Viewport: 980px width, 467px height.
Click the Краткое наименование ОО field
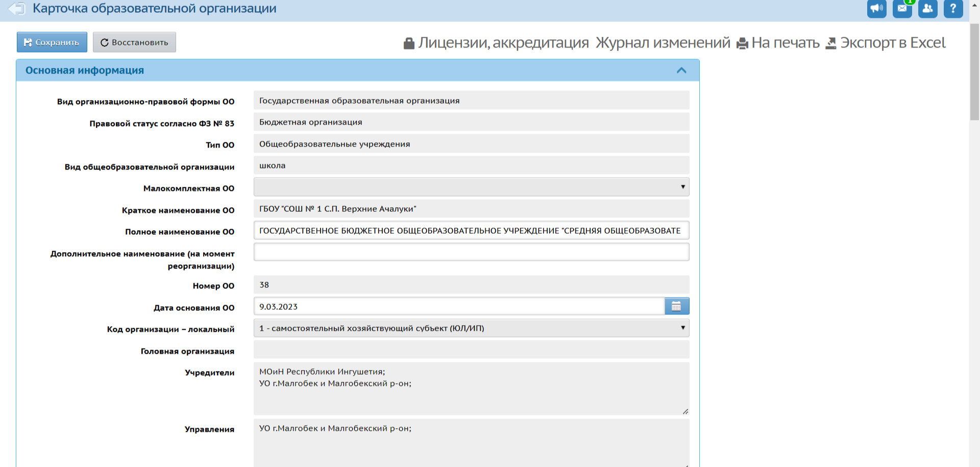pos(471,209)
